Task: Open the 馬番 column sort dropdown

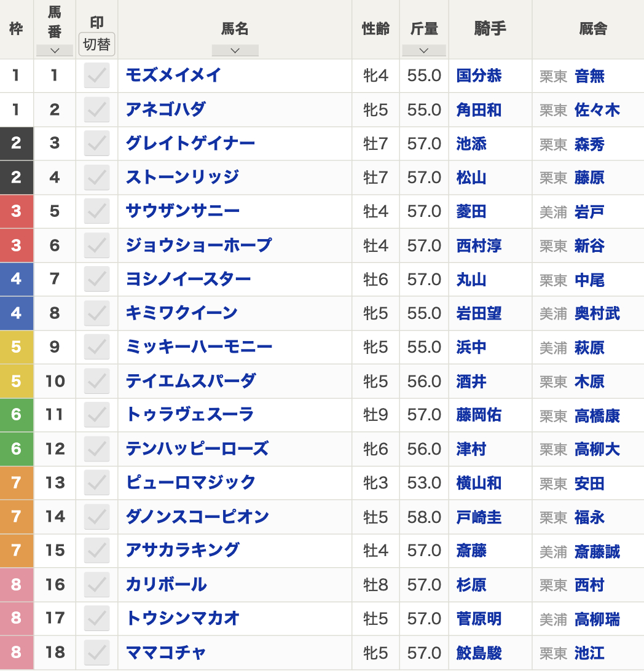Action: coord(54,50)
